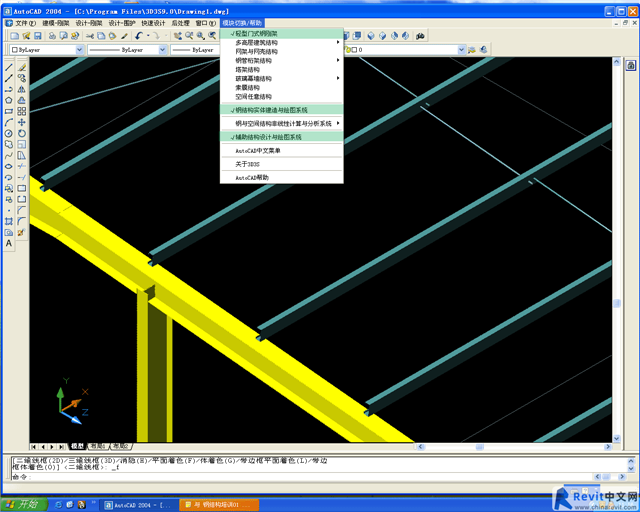
Task: Select the Fillet modify tool
Action: (x=22, y=222)
